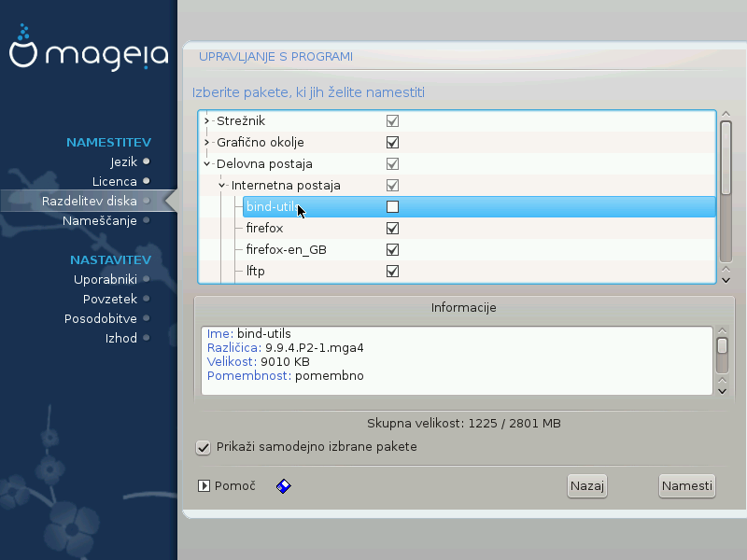
Task: Select the Jezik step in sidebar
Action: point(124,161)
